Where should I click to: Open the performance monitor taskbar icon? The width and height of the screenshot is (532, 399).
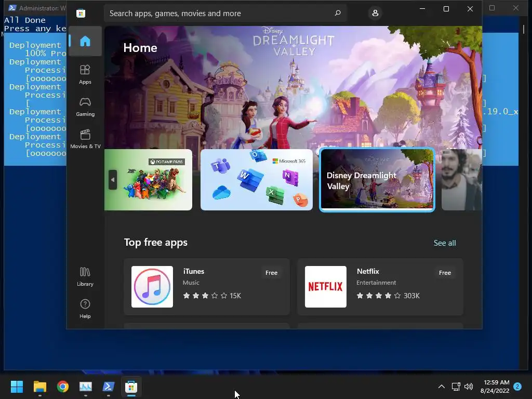pos(86,387)
